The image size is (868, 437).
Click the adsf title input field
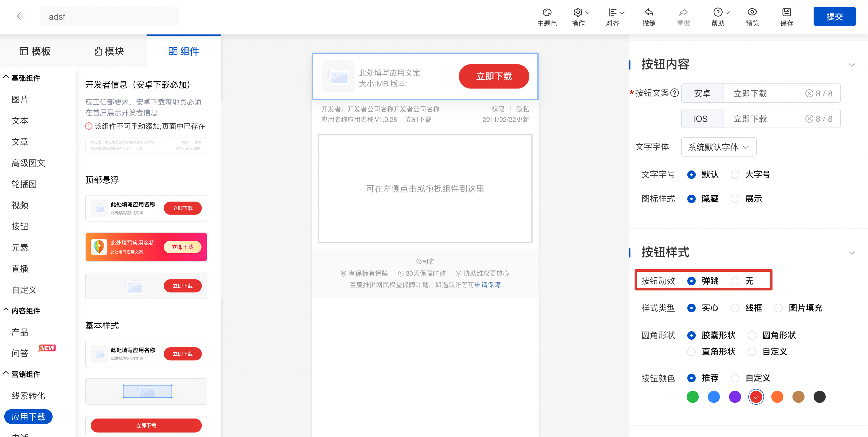coord(109,16)
